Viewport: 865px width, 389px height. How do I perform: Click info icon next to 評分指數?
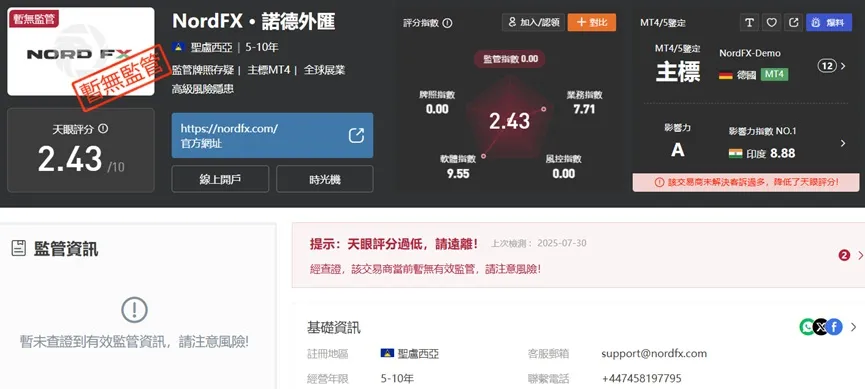tap(447, 23)
